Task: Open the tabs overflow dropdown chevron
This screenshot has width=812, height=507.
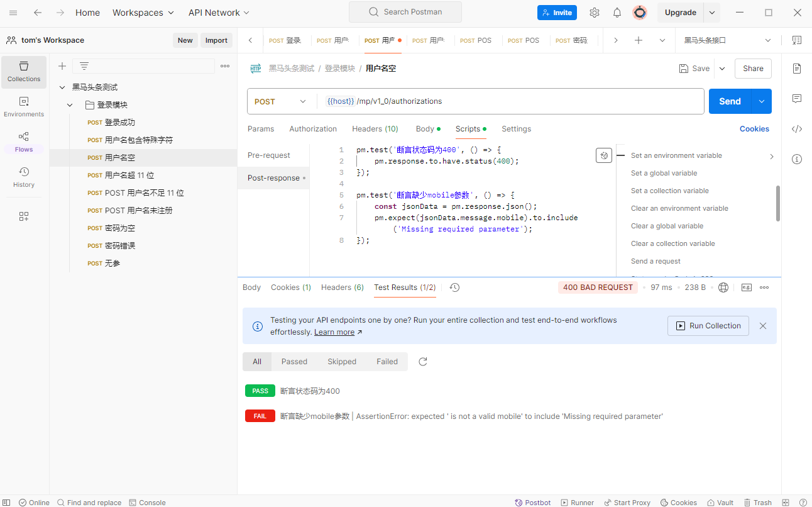Action: click(662, 40)
